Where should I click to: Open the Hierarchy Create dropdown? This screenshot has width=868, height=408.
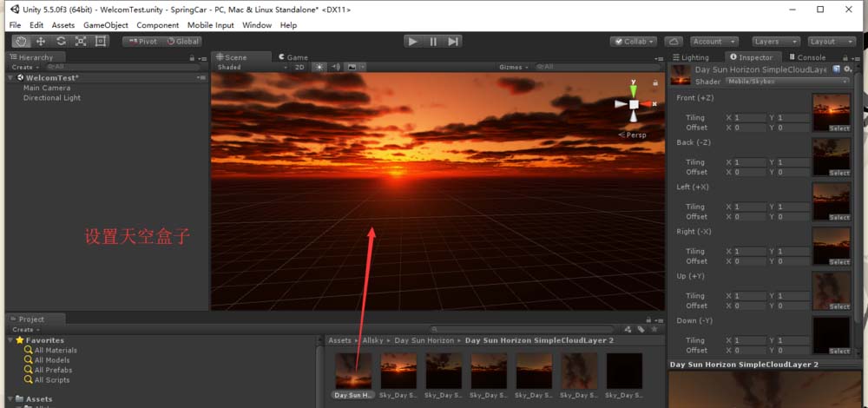pos(25,67)
